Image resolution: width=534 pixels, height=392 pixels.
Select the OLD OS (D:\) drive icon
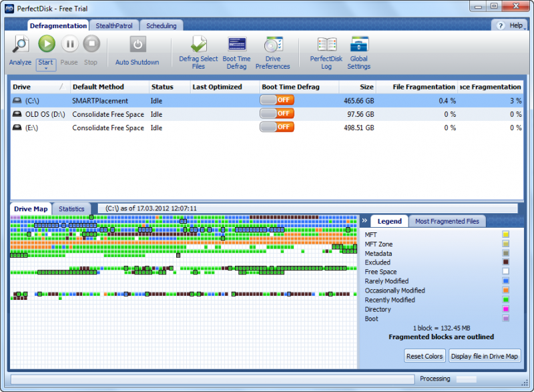point(17,114)
